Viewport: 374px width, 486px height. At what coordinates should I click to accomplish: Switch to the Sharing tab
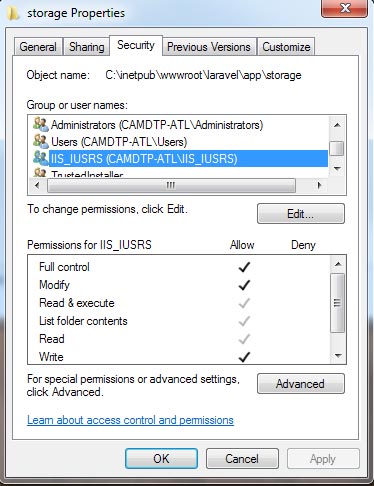click(x=87, y=47)
